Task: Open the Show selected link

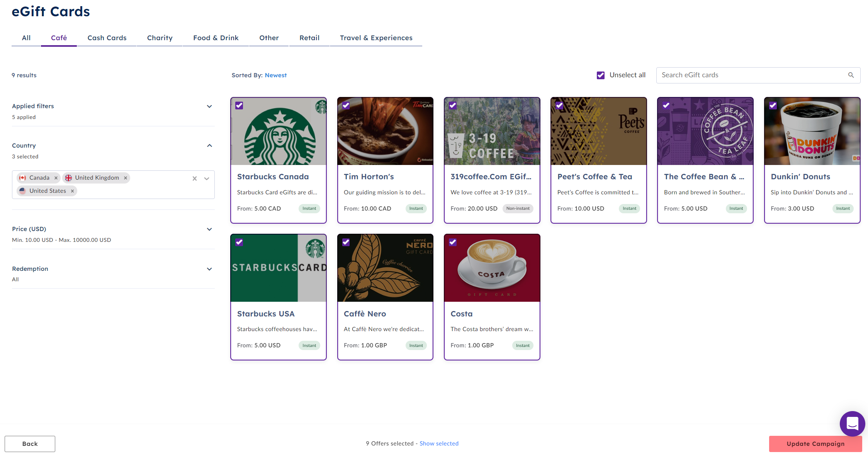Action: point(439,444)
